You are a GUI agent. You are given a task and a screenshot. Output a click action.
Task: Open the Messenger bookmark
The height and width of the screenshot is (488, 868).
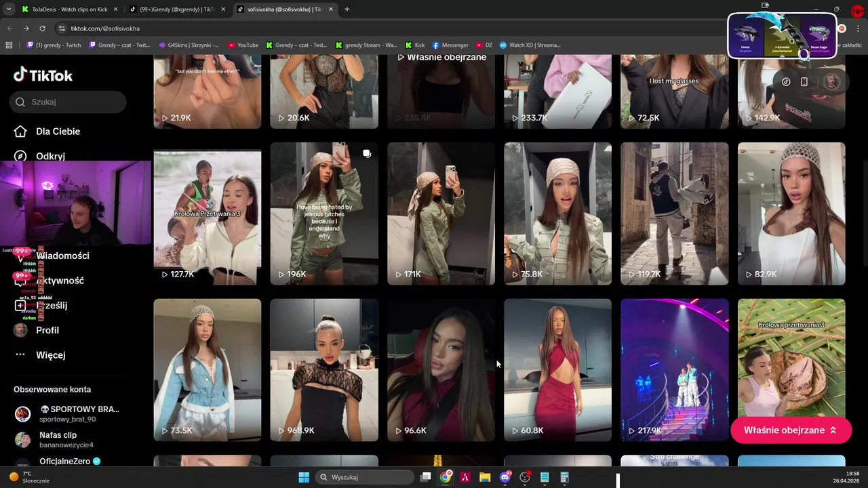pyautogui.click(x=450, y=45)
